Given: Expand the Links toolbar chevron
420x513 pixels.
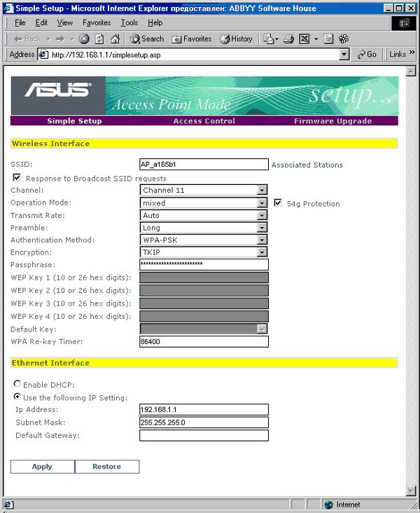Looking at the screenshot, I should click(x=412, y=53).
